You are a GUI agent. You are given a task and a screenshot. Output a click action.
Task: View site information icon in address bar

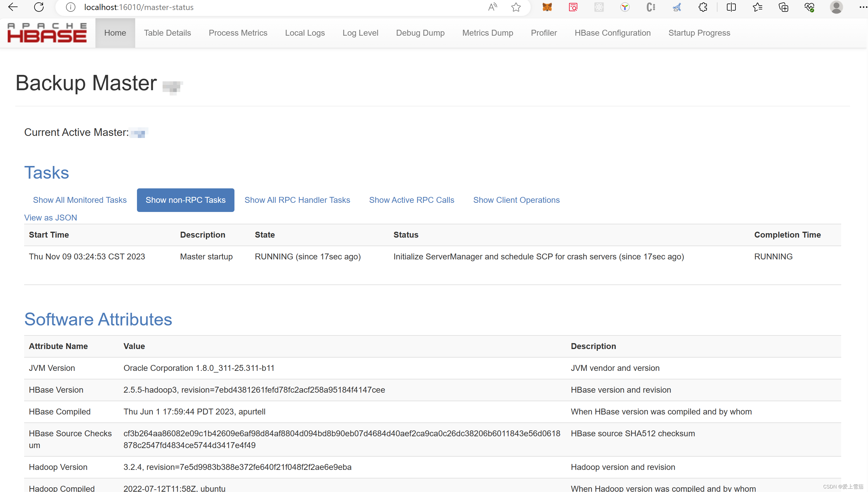click(x=70, y=7)
